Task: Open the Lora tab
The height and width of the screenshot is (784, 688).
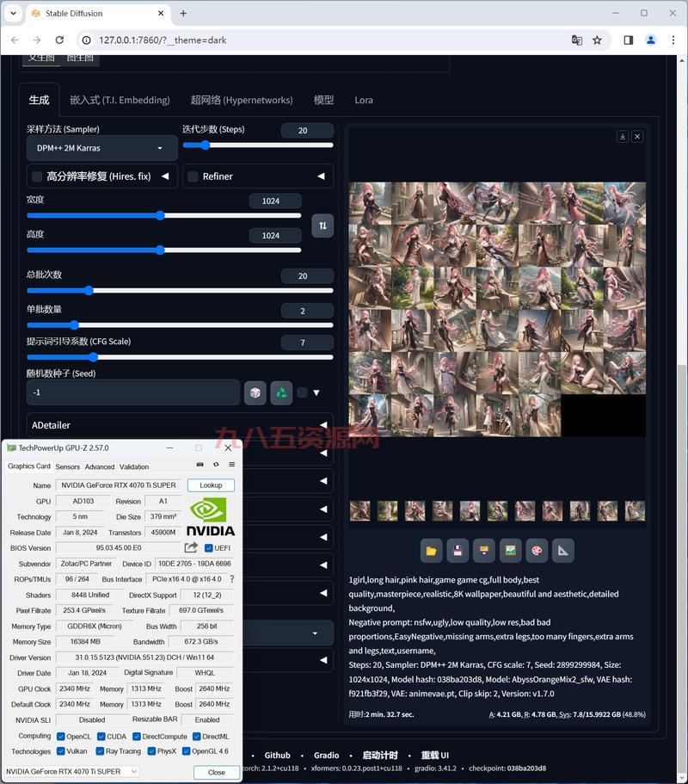Action: click(x=364, y=100)
